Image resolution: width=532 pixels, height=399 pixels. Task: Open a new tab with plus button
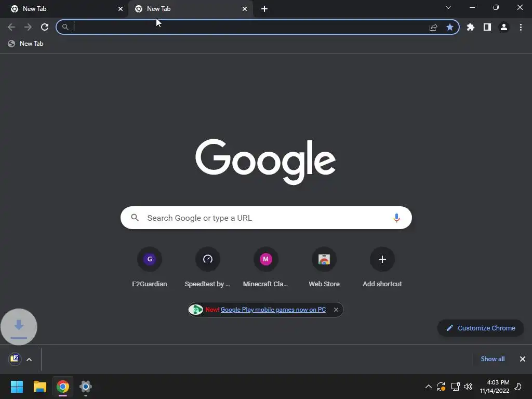[264, 9]
